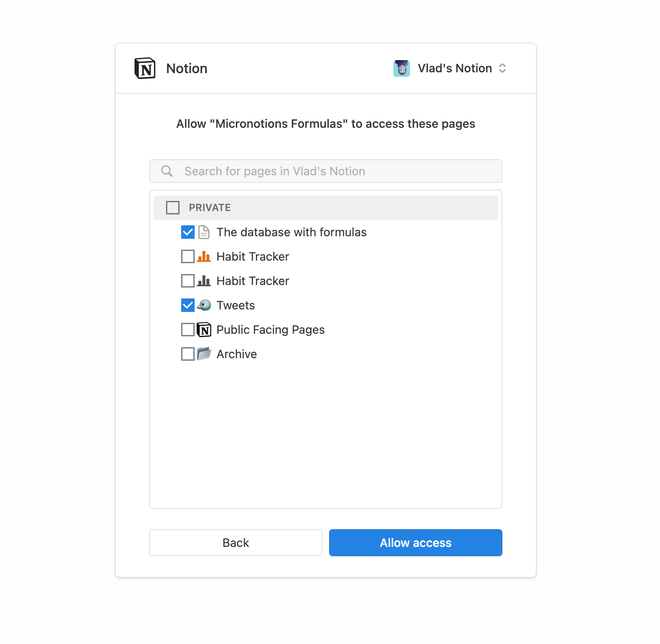660x644 pixels.
Task: Select the Archive page label
Action: (x=237, y=354)
